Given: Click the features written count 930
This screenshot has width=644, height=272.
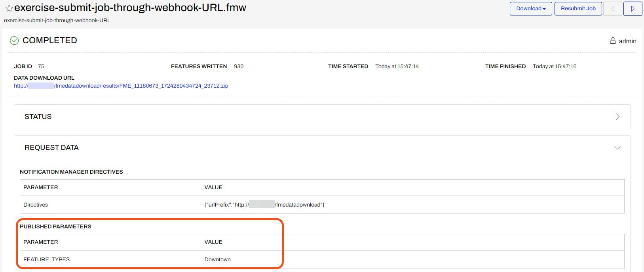Looking at the screenshot, I should coord(239,66).
